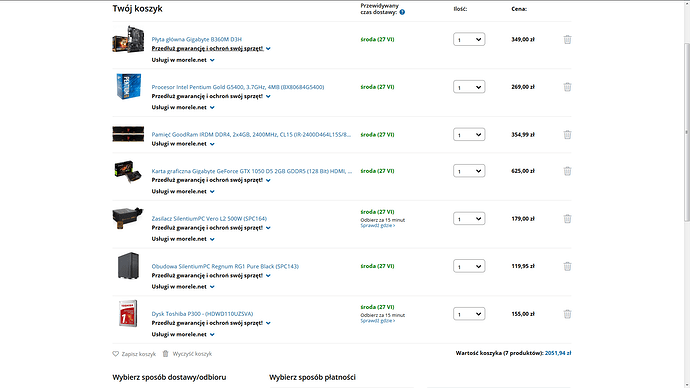
Task: Expand warranty extension for GTX 1050 card
Action: click(x=211, y=180)
